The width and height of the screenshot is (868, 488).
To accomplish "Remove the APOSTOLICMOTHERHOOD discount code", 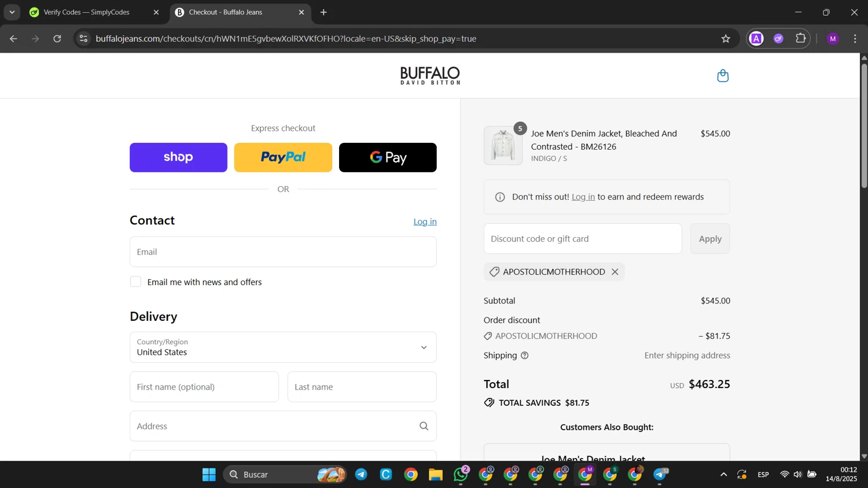I will (615, 272).
